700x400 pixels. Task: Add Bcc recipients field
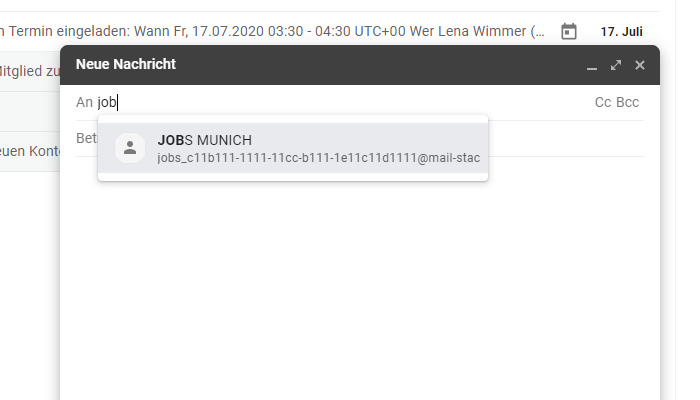point(627,102)
